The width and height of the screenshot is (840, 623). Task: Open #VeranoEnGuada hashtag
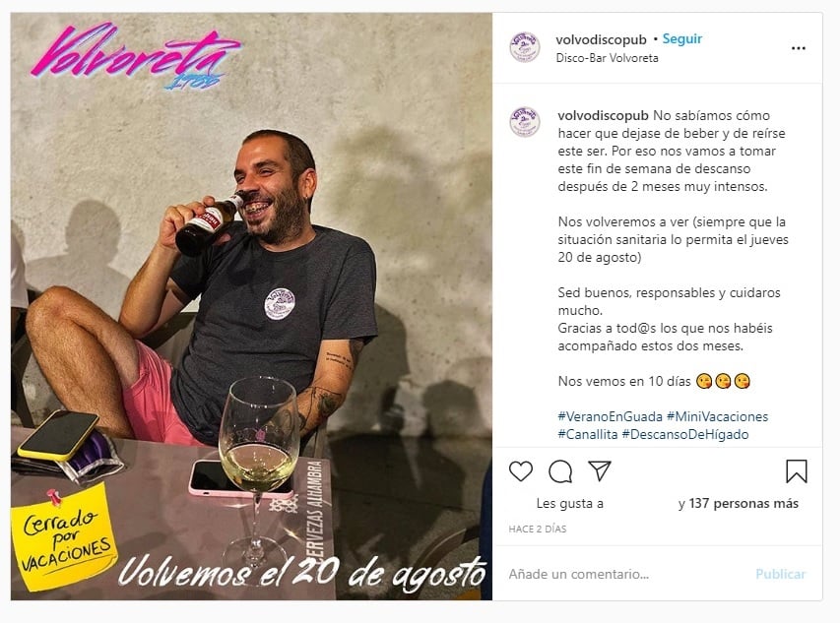pyautogui.click(x=610, y=416)
